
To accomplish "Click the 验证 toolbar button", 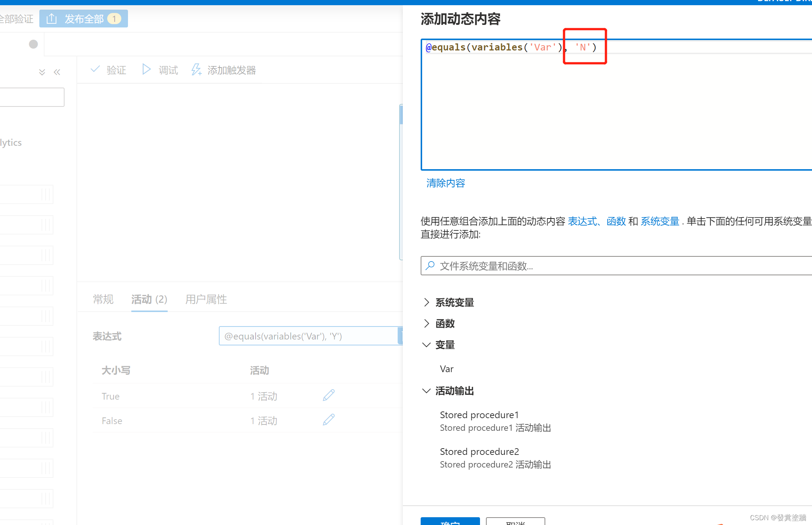I will (x=108, y=70).
